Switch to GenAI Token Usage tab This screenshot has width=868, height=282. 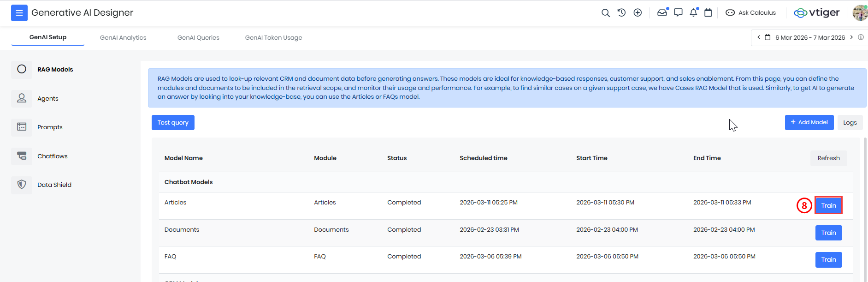(x=273, y=38)
